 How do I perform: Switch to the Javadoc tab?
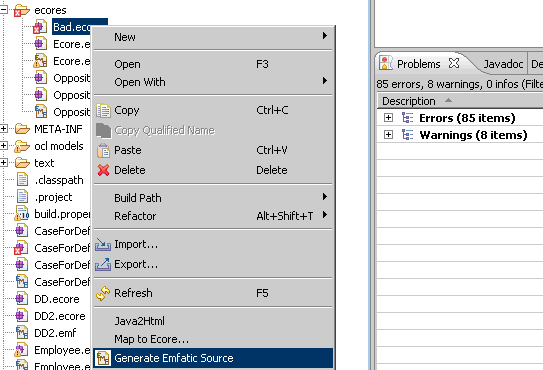tap(503, 64)
